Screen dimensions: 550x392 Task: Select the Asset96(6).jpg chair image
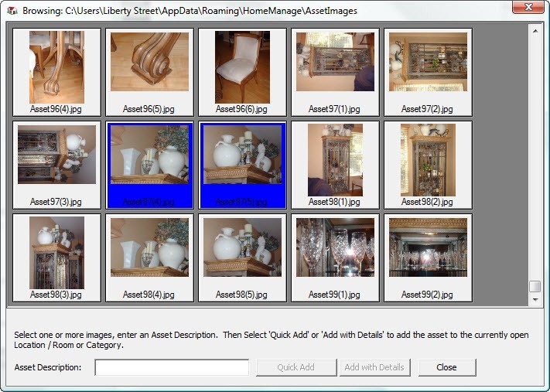tap(242, 72)
